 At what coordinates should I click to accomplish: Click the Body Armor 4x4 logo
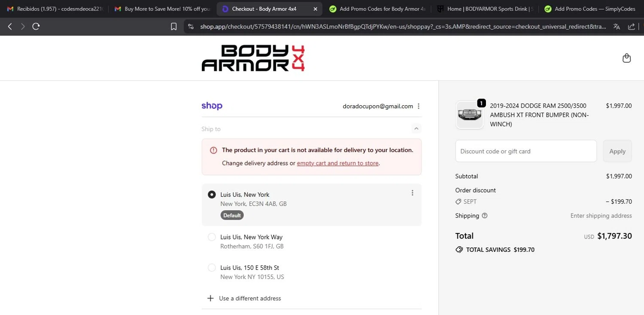(253, 58)
